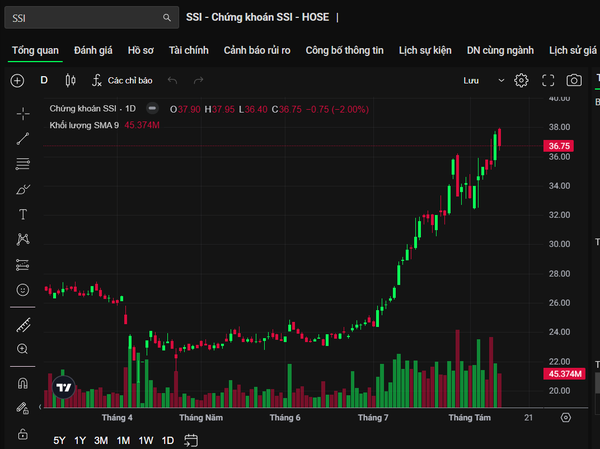600x449 pixels.
Task: Select the 1D time range
Action: pyautogui.click(x=168, y=440)
